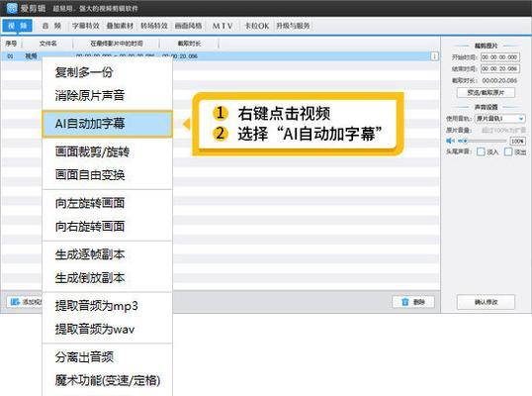This screenshot has width=532, height=396.
Task: Click the 开始时间 start time field
Action: (x=500, y=57)
